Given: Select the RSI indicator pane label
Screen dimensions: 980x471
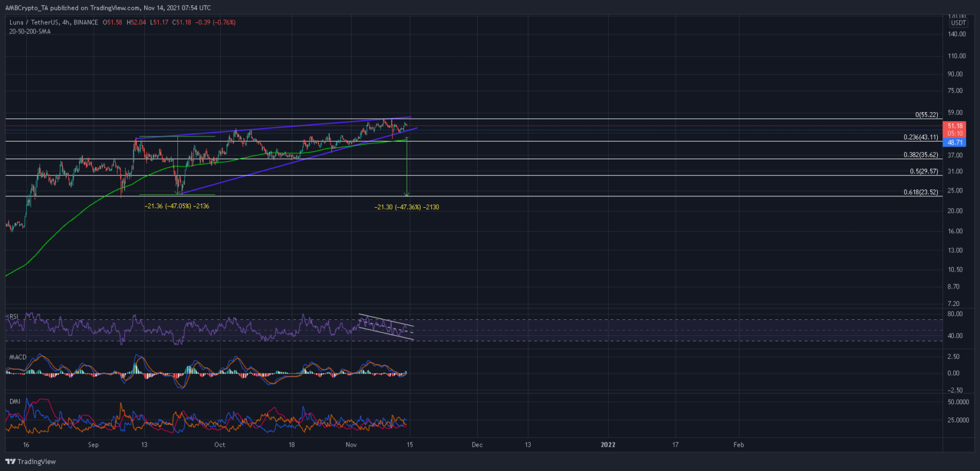Looking at the screenshot, I should coord(11,315).
